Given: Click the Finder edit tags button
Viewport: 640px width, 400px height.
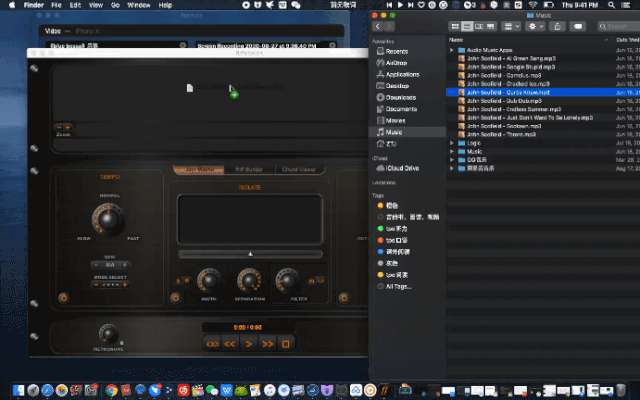Looking at the screenshot, I should click(578, 27).
